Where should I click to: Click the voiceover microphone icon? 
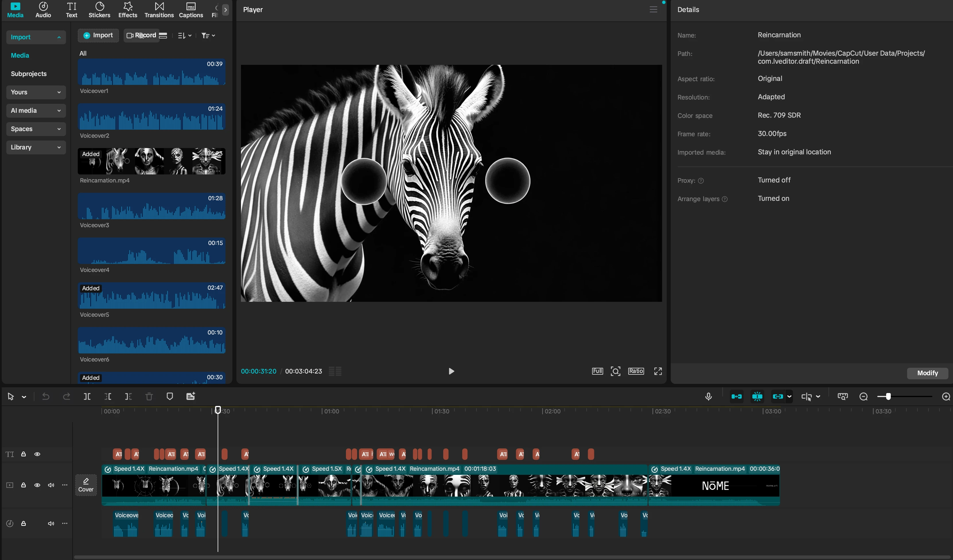tap(708, 396)
